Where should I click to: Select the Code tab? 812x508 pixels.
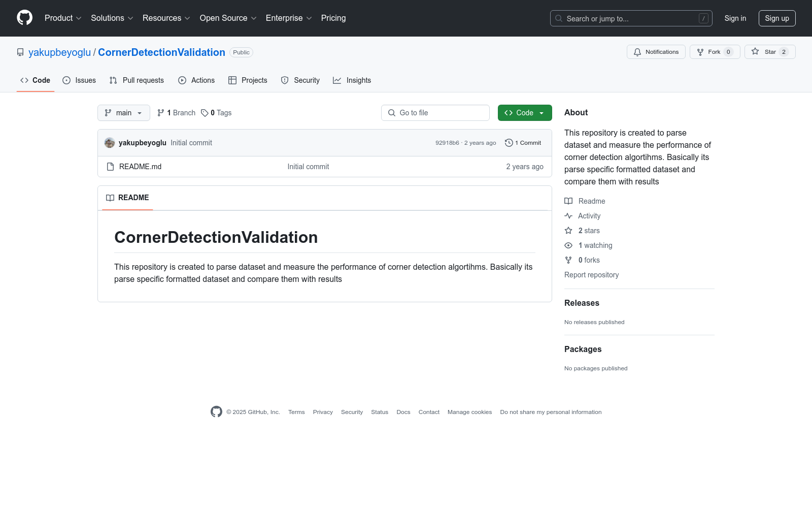36,80
